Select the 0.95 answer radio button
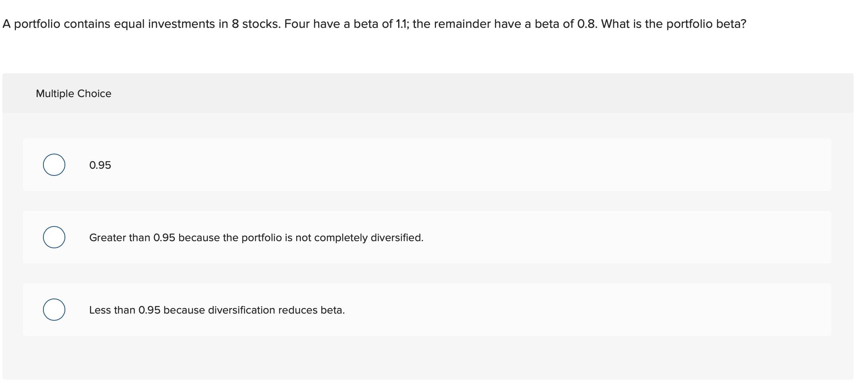Screen dimensions: 868x390 54,165
